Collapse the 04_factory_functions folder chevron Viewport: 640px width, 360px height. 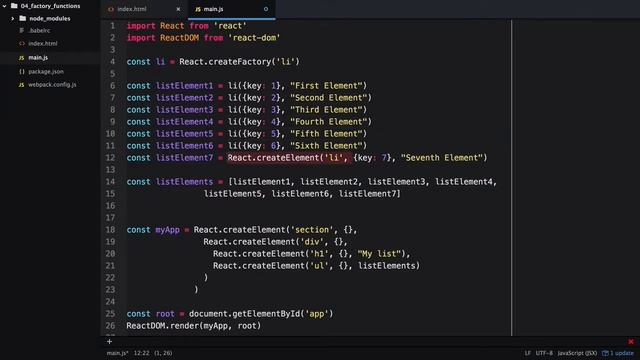(4, 6)
